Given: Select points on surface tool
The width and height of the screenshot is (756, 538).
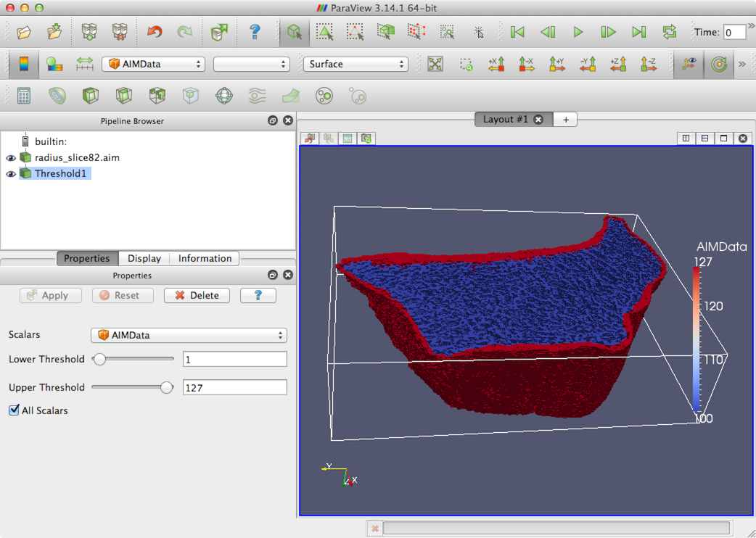Looking at the screenshot, I should click(356, 32).
